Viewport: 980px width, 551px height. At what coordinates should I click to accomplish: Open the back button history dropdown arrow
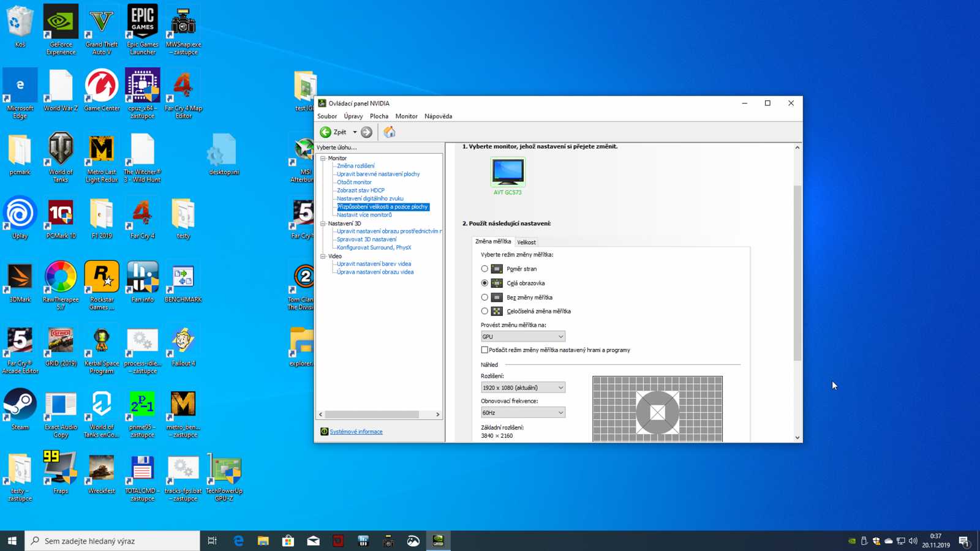point(355,132)
